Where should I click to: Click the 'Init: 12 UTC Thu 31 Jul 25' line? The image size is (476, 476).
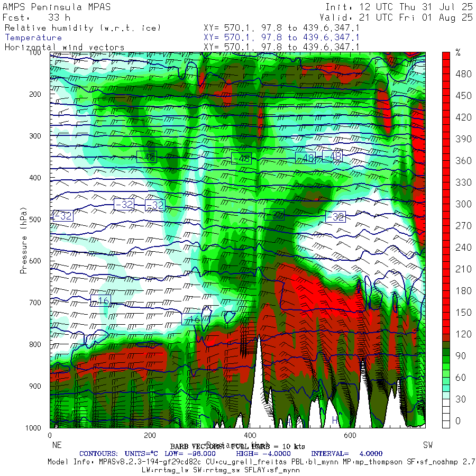click(399, 7)
